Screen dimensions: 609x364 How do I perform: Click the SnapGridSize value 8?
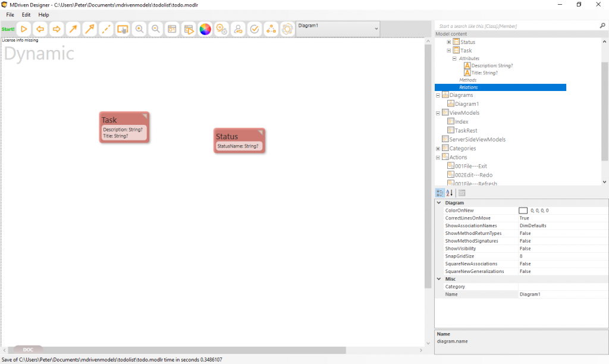click(x=563, y=256)
